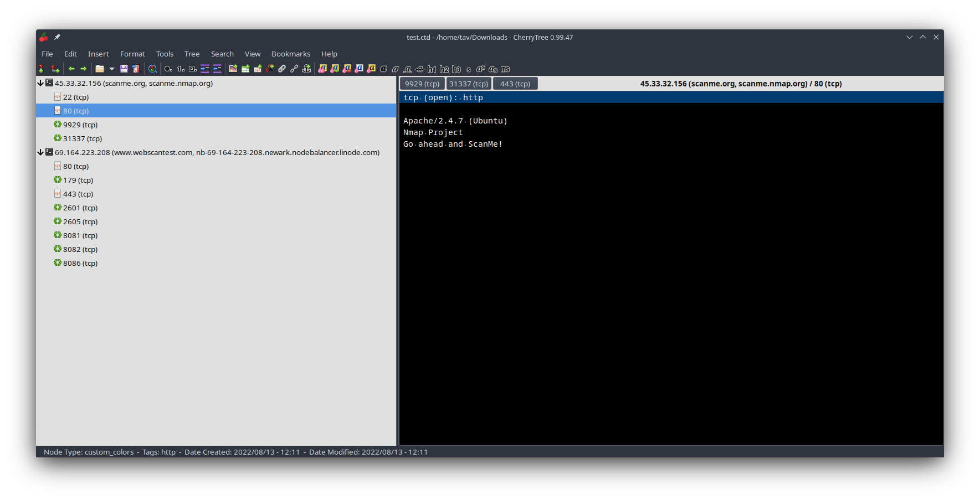Open the Tree menu
This screenshot has height=500, width=980.
tap(192, 54)
